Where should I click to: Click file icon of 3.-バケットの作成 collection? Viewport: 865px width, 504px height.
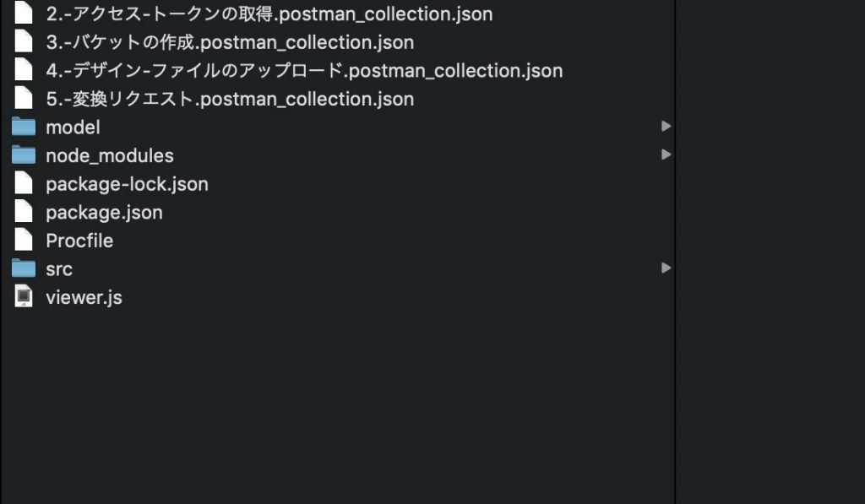[23, 41]
